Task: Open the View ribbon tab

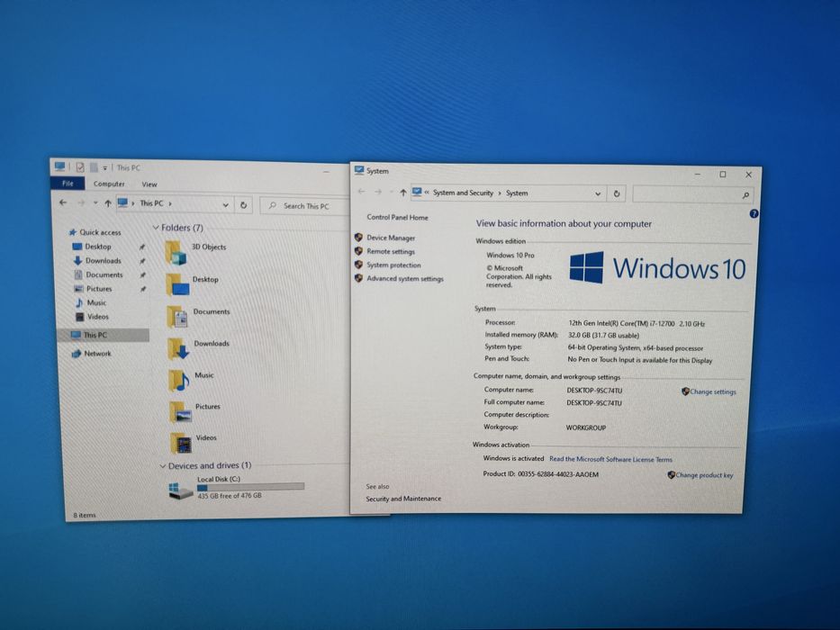Action: [x=149, y=184]
